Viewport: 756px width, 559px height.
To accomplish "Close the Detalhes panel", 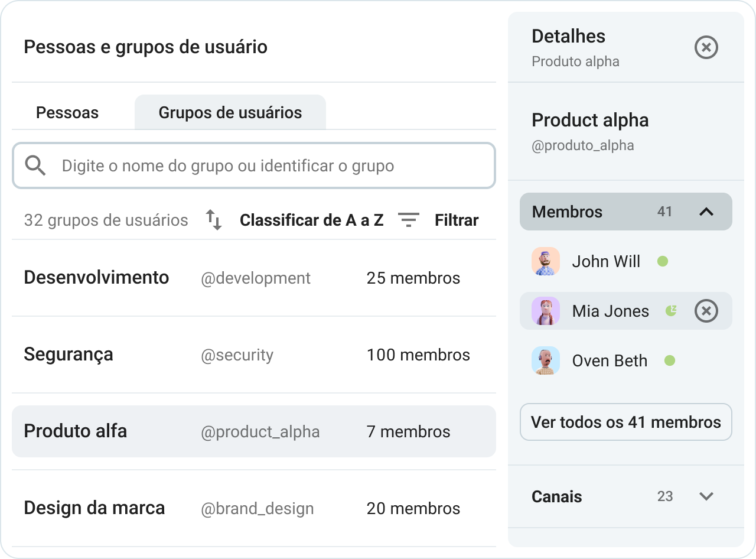I will pos(706,47).
